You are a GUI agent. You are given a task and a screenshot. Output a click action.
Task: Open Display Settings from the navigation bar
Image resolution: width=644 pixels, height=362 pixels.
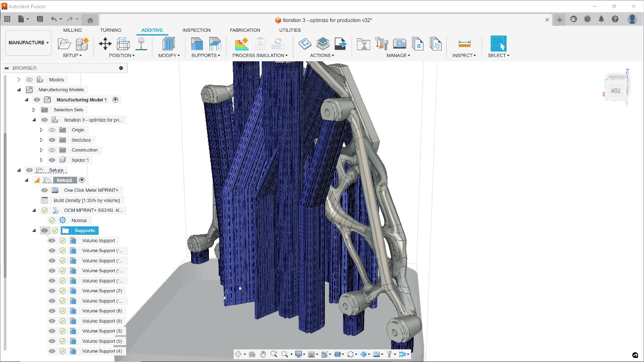[299, 354]
